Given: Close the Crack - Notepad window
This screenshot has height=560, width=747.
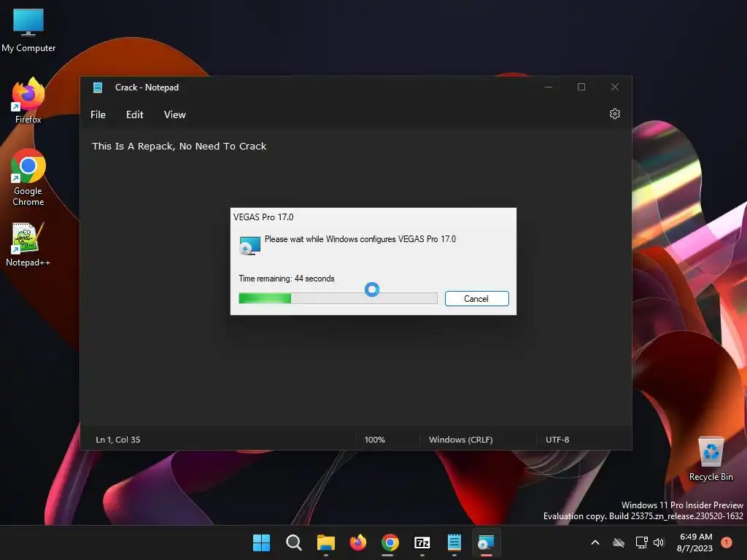Looking at the screenshot, I should click(x=614, y=87).
